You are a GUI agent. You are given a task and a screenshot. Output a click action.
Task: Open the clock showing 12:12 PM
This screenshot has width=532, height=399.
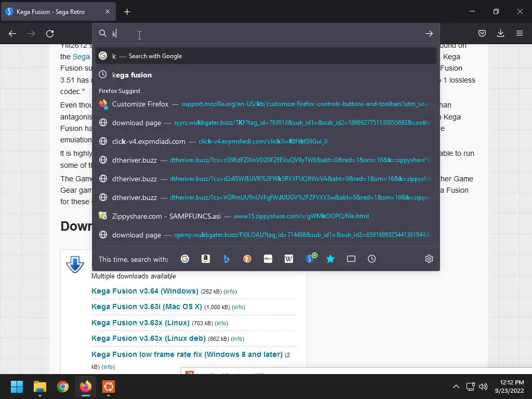pyautogui.click(x=509, y=387)
